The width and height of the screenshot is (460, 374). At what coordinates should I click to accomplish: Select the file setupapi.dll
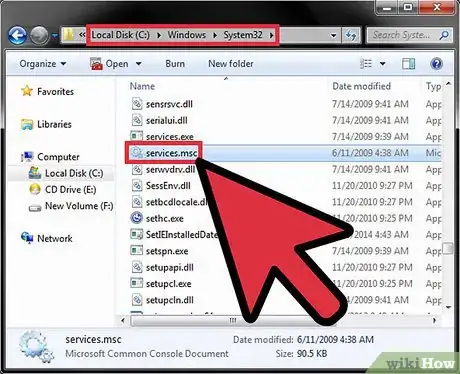[x=170, y=267]
